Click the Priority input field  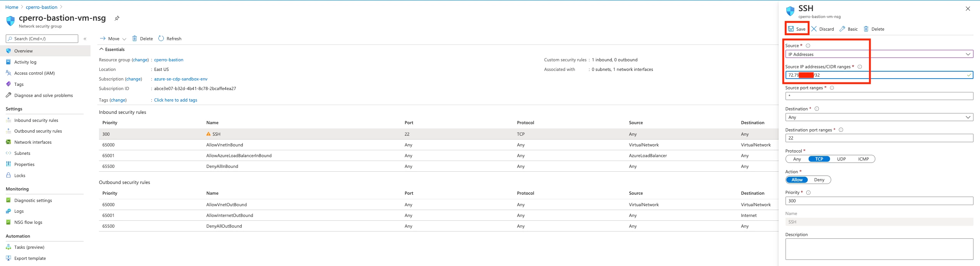click(879, 201)
